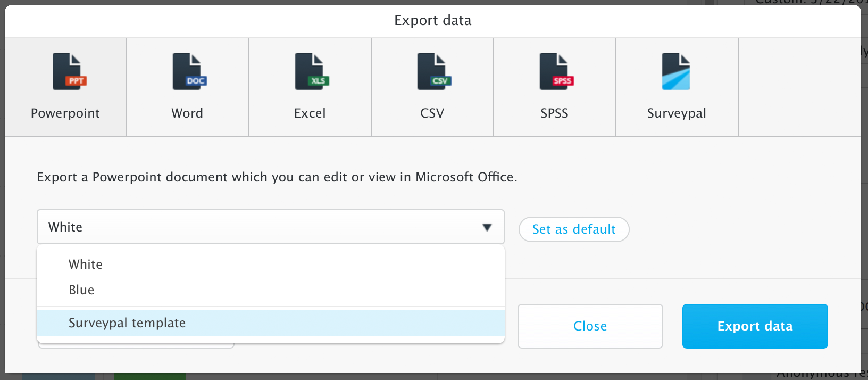The height and width of the screenshot is (380, 868).
Task: Open the SPSS export tab label
Action: (x=554, y=113)
